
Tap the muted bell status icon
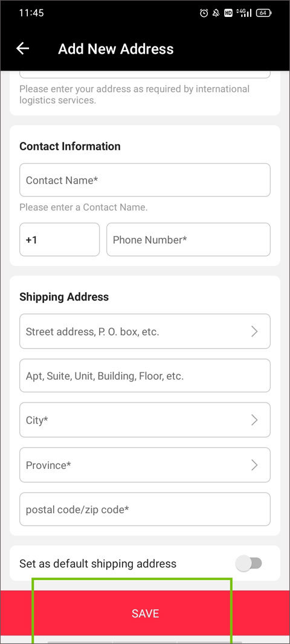[x=216, y=13]
